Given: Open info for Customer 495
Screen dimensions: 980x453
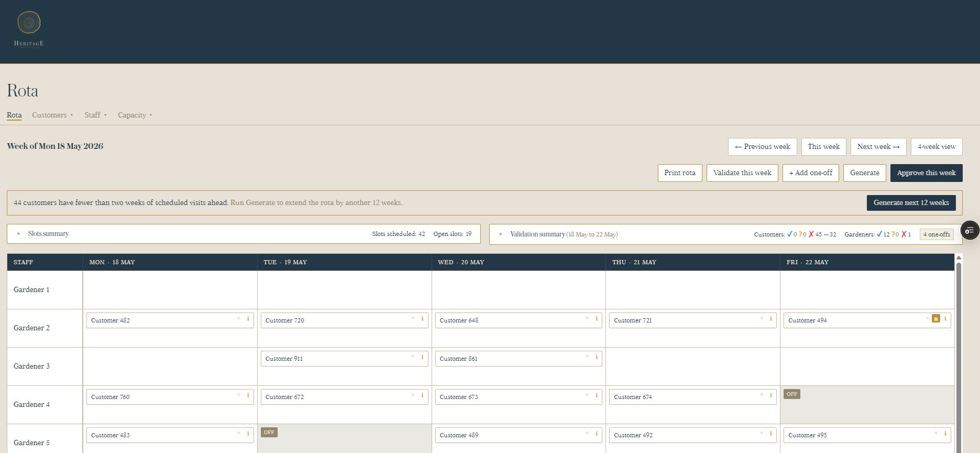Looking at the screenshot, I should [x=945, y=434].
